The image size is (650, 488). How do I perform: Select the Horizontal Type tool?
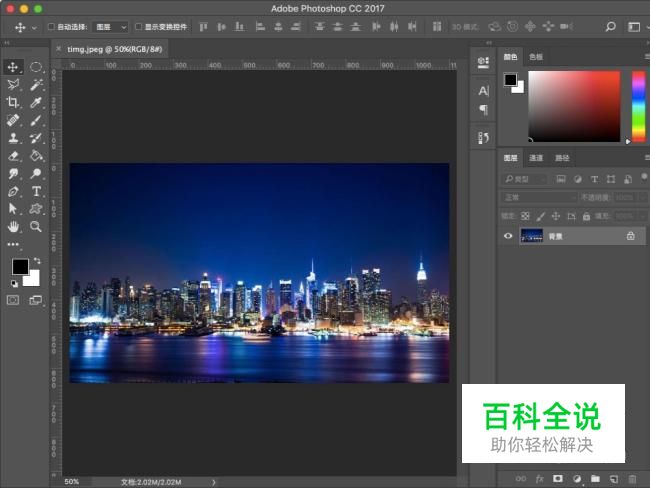(x=36, y=190)
